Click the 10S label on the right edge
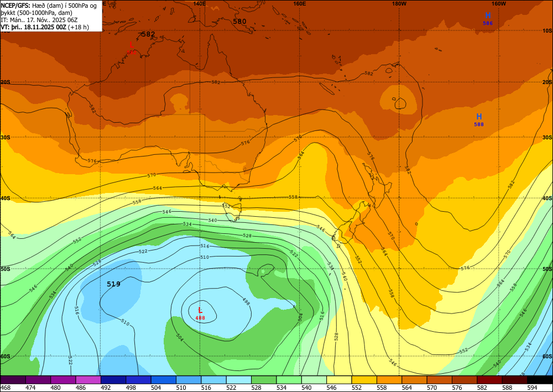Screen dimensions: 553x392 [547, 30]
